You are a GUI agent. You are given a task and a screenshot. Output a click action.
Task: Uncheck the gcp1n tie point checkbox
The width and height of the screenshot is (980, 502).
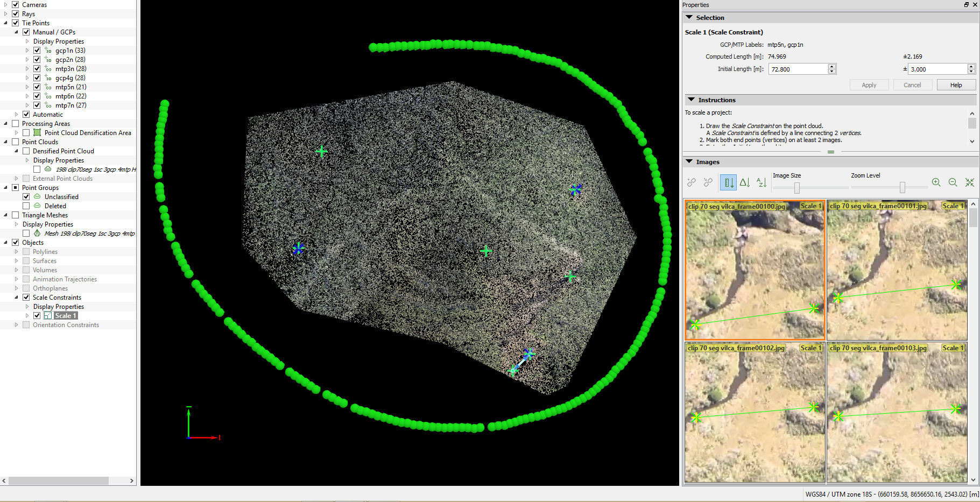37,51
